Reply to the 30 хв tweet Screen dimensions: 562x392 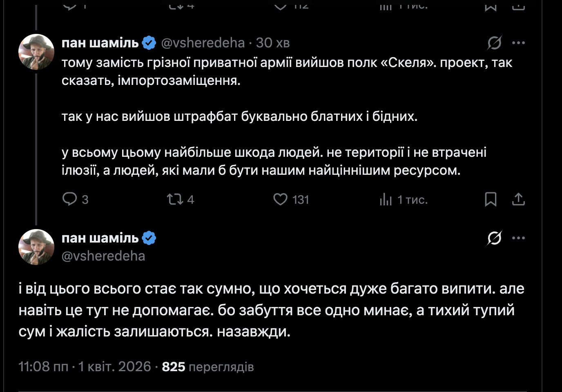pos(70,199)
